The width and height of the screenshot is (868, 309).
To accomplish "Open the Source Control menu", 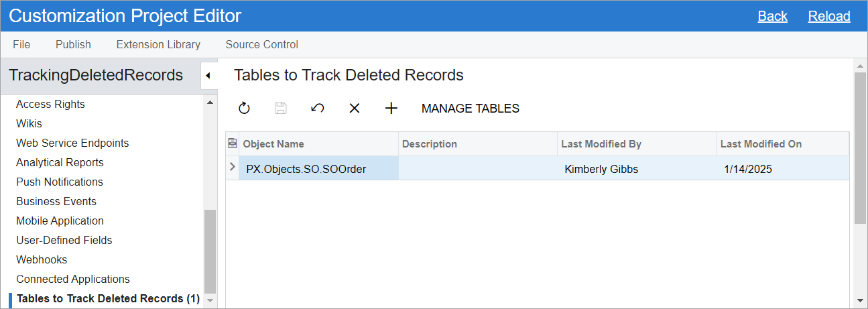I will pos(262,44).
